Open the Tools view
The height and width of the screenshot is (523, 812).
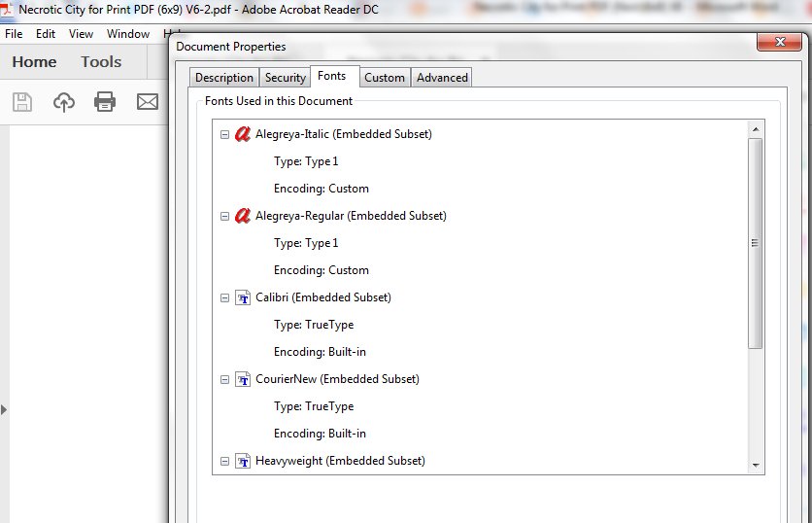101,61
